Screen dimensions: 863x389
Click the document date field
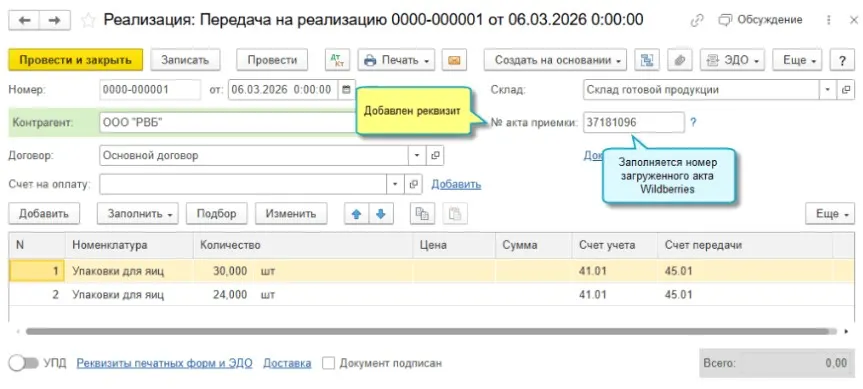283,90
